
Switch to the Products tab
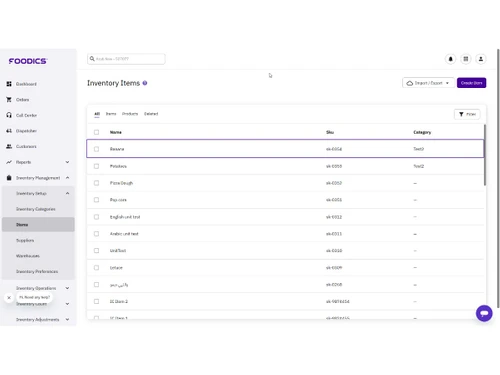pos(130,114)
